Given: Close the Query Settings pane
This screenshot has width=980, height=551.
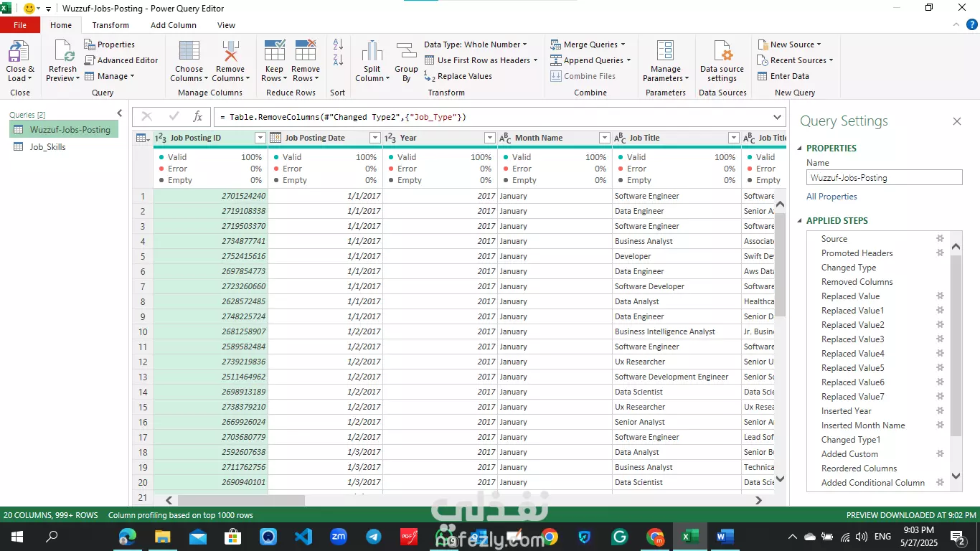Looking at the screenshot, I should click(956, 121).
